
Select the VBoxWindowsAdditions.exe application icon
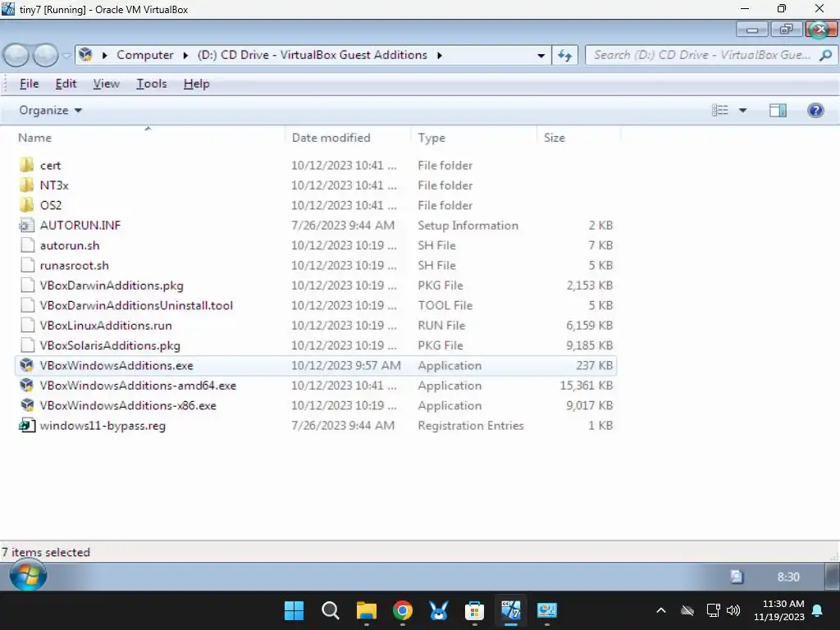point(26,365)
